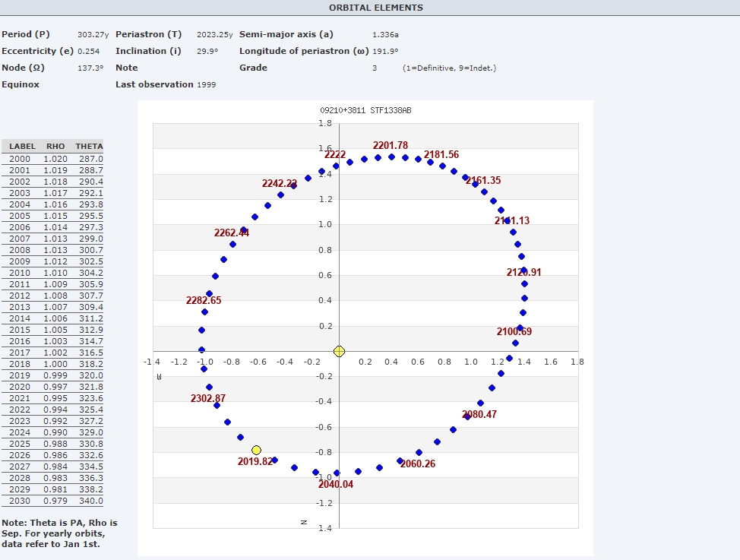
Task: Click the 2100.69 orbit epoch label
Action: click(x=514, y=332)
